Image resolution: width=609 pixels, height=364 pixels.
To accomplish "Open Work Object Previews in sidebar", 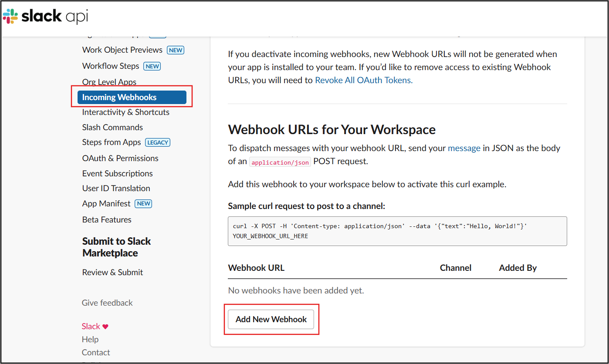I will point(122,50).
